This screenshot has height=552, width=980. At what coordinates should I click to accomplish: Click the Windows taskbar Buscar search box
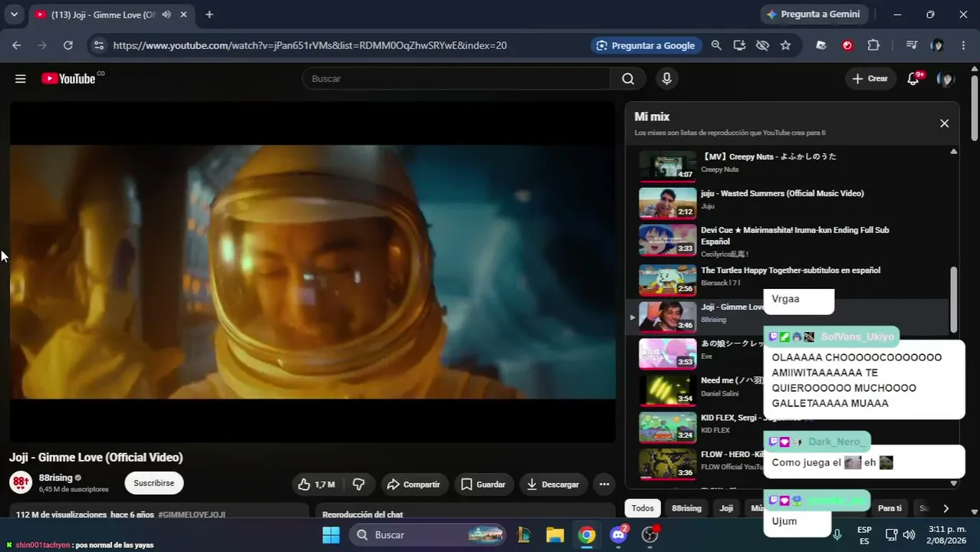[x=428, y=534]
